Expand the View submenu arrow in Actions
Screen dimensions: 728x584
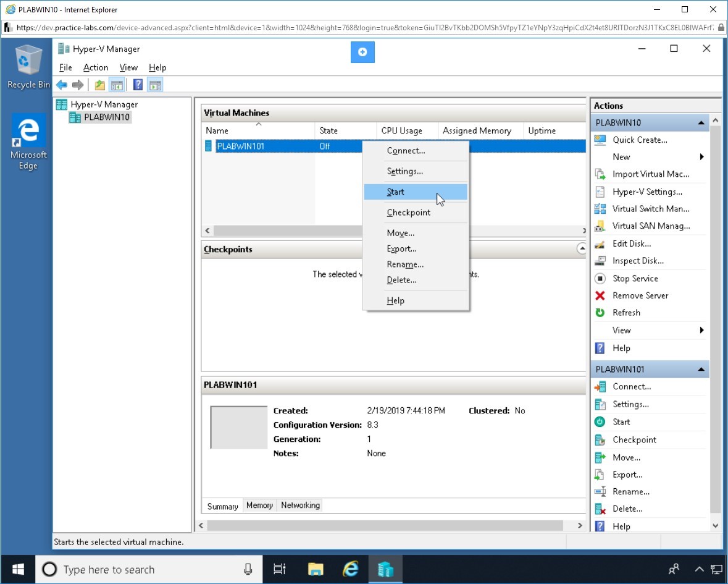coord(701,331)
